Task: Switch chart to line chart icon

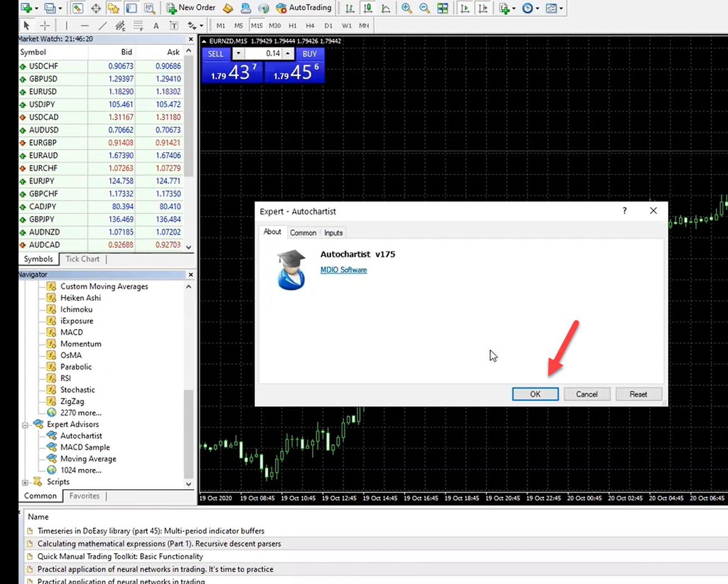Action: 385,8
